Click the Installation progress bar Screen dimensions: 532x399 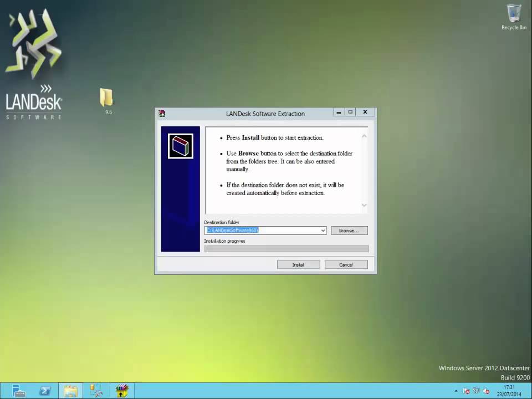point(287,248)
